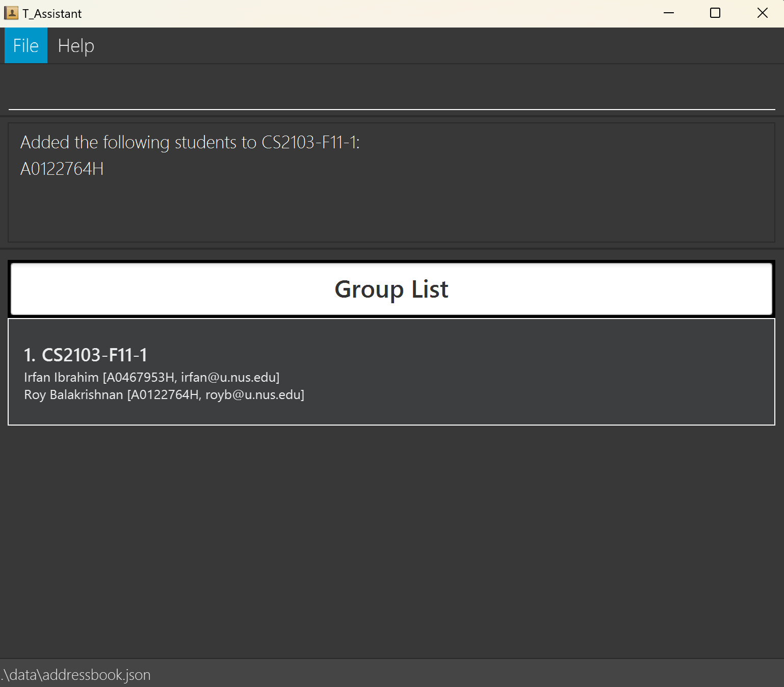The height and width of the screenshot is (687, 784).
Task: Click the index number 1 of the group
Action: pyautogui.click(x=29, y=355)
